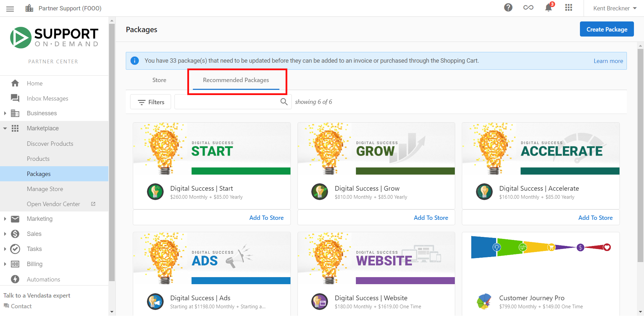Click the search magnifier icon
The width and height of the screenshot is (644, 316).
coord(284,102)
